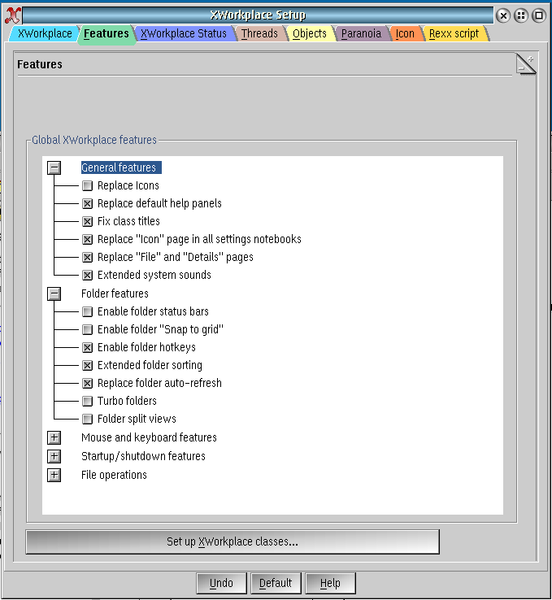The width and height of the screenshot is (552, 600).
Task: Click the Extended system sounds label
Action: [x=154, y=275]
